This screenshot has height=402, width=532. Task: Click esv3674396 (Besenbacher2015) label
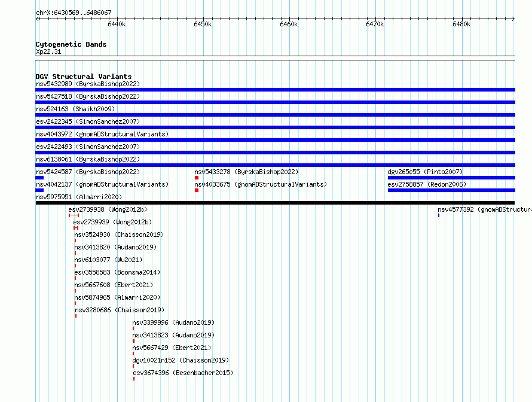click(x=183, y=373)
